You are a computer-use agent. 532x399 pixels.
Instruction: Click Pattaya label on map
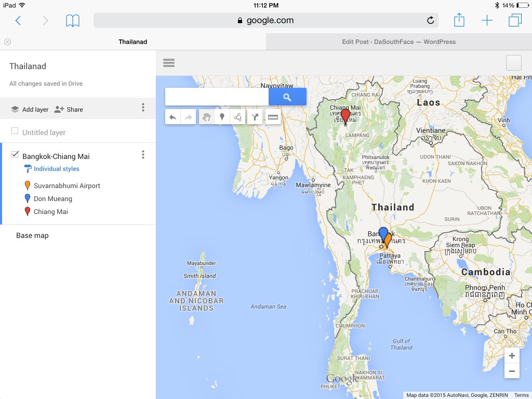click(390, 256)
